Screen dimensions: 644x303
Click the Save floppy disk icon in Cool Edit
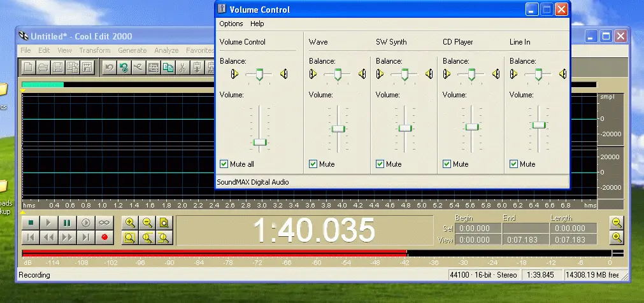pos(57,67)
